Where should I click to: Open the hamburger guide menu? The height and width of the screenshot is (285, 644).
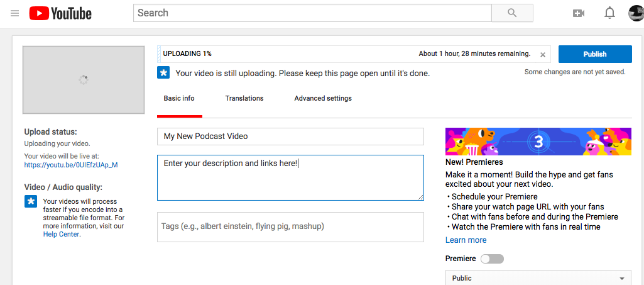(x=15, y=13)
